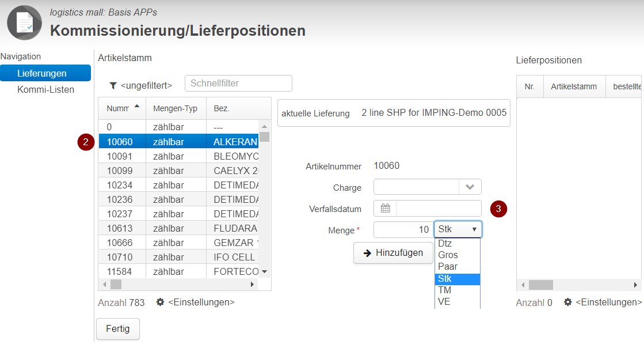Sort by Nummer column arrow

tap(137, 106)
